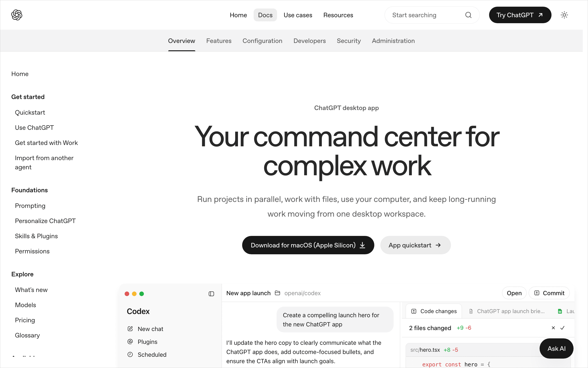Viewport: 588px width, 368px height.
Task: Switch to the Security tab
Action: [x=349, y=41]
